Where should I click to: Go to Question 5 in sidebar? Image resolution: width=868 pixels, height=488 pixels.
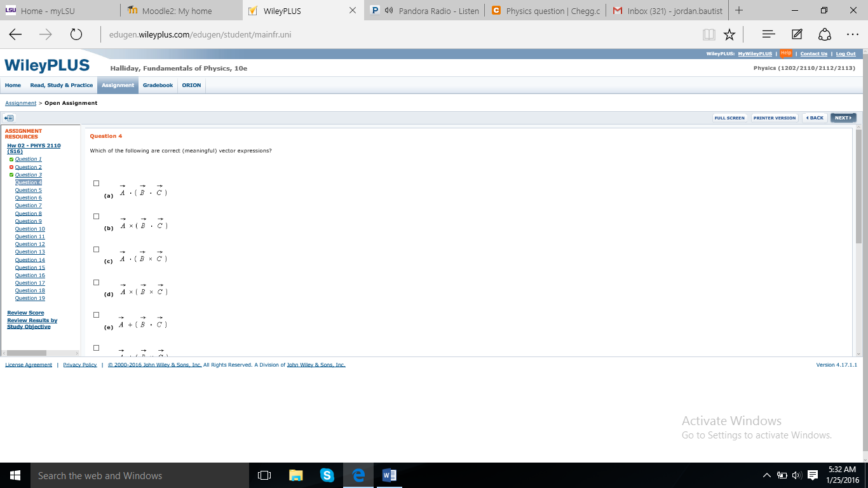[x=29, y=190]
